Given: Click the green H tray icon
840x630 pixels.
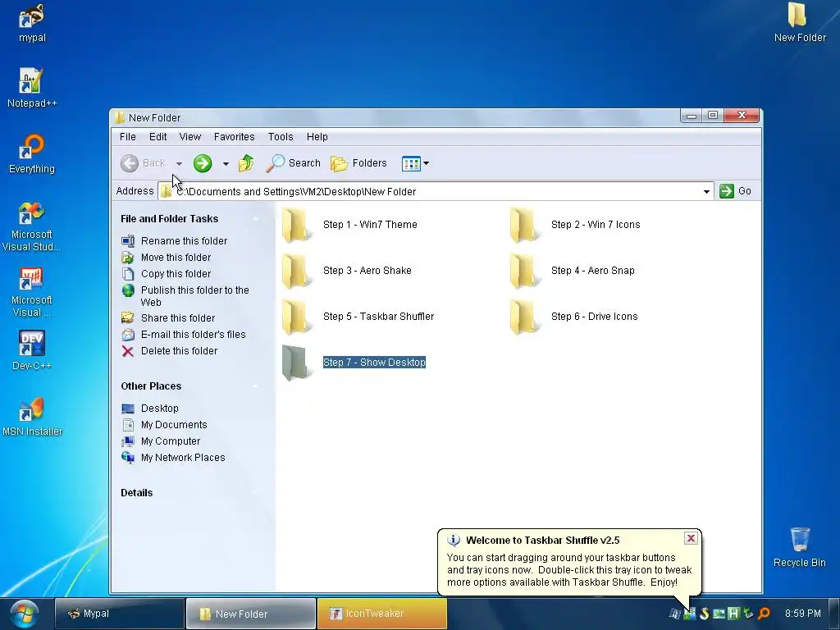Looking at the screenshot, I should pos(733,614).
